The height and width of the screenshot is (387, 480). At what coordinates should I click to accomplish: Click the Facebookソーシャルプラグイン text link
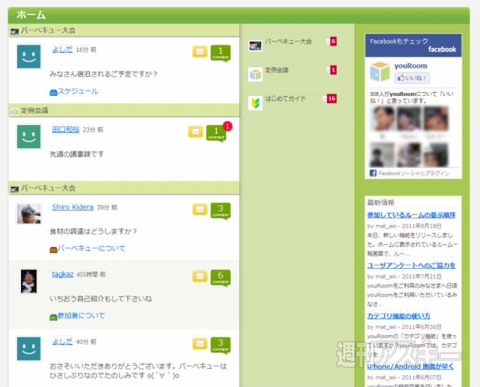pyautogui.click(x=414, y=173)
